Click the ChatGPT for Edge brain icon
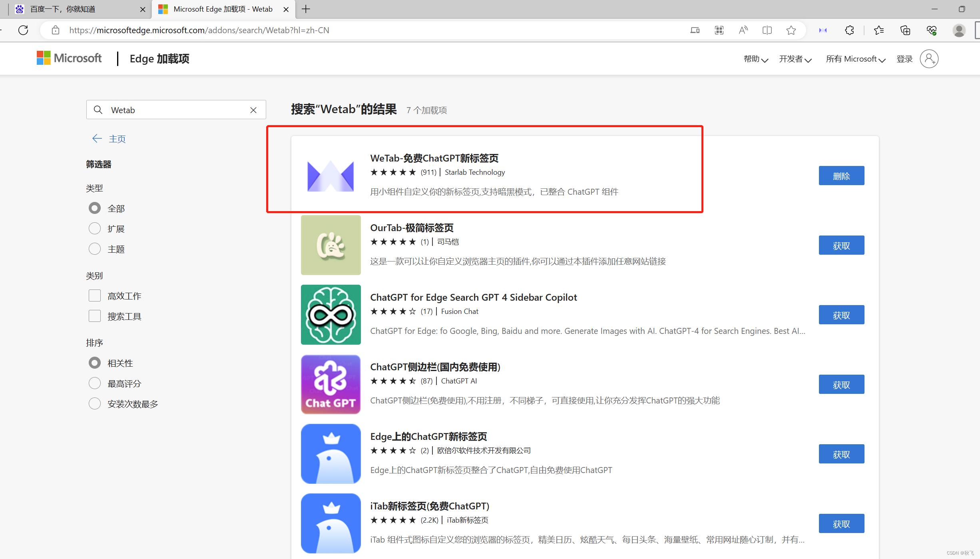The height and width of the screenshot is (559, 980). click(331, 315)
